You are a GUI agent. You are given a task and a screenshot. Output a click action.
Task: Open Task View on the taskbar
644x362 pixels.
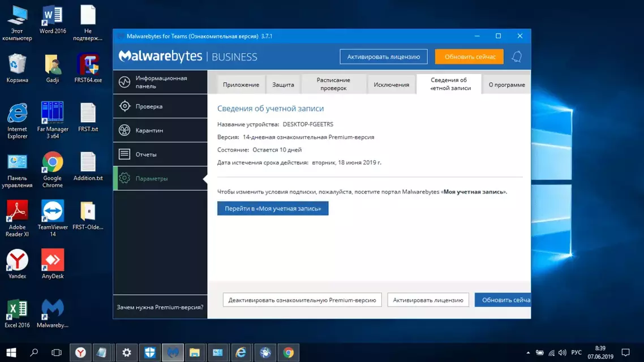tap(57, 352)
